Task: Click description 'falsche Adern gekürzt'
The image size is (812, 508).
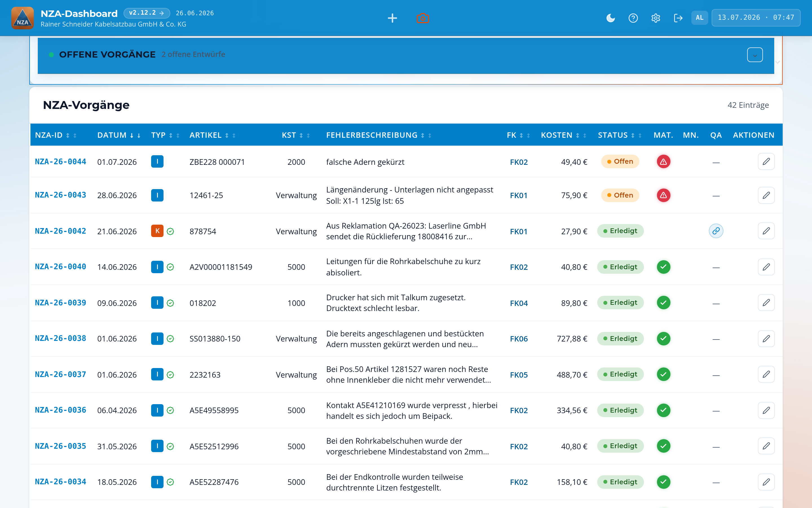Action: [x=365, y=162]
